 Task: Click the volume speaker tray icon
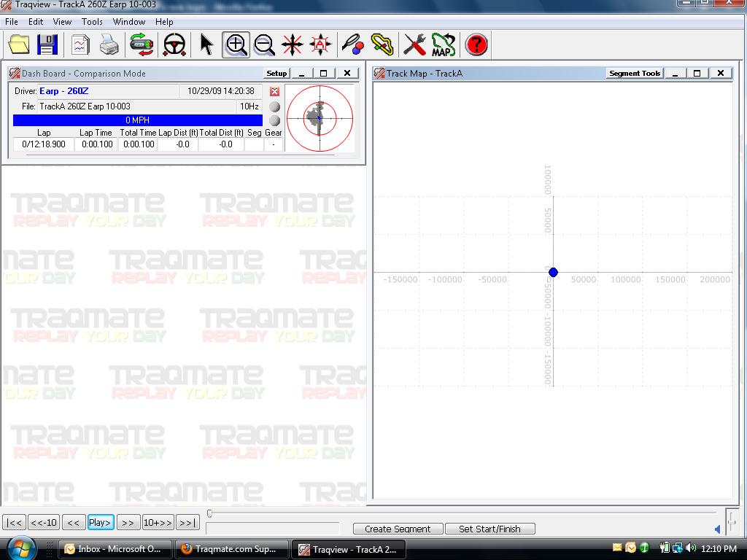click(x=691, y=548)
